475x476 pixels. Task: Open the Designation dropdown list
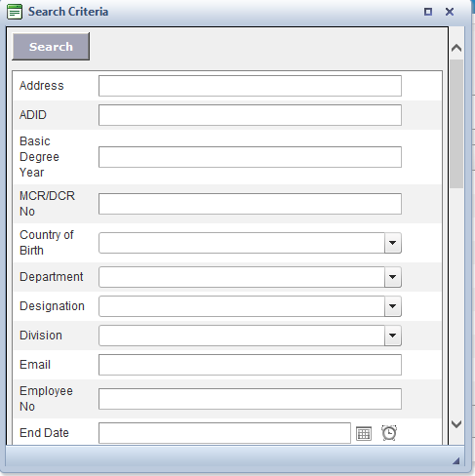393,306
